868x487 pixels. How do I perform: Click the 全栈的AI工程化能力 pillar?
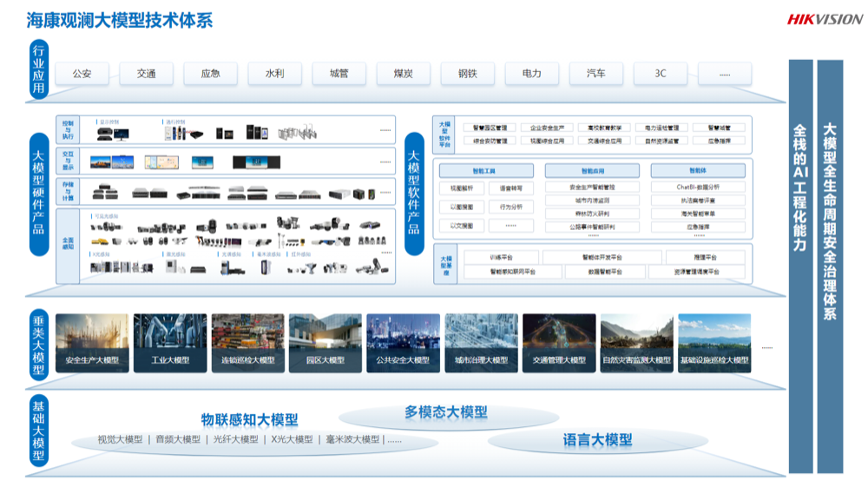click(x=800, y=267)
